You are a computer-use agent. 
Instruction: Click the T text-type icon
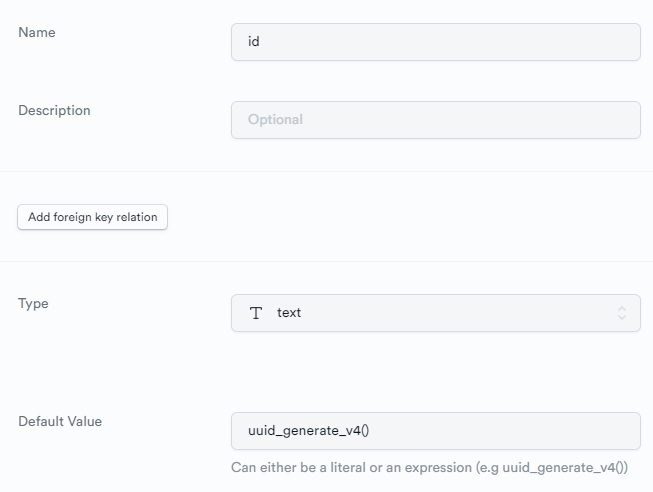click(x=256, y=313)
